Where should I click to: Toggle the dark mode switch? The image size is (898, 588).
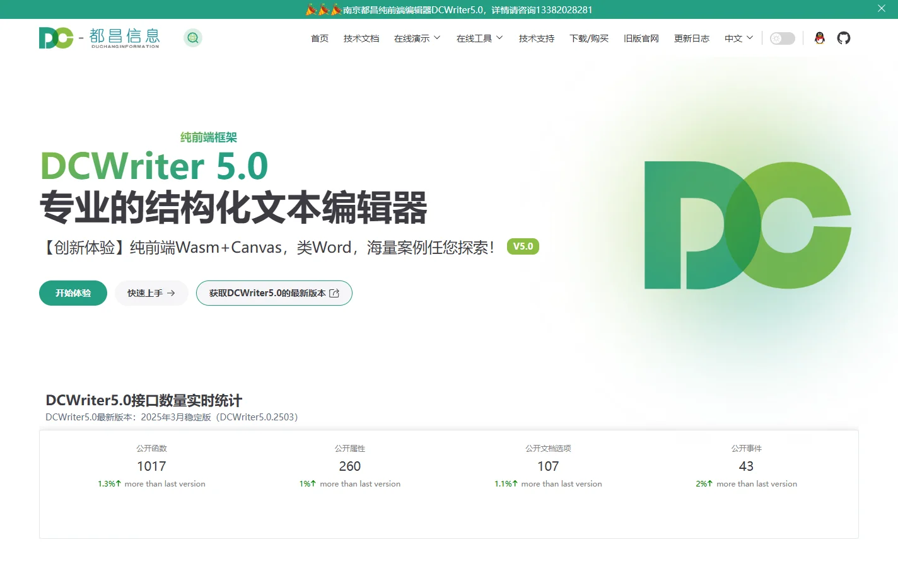pos(783,38)
